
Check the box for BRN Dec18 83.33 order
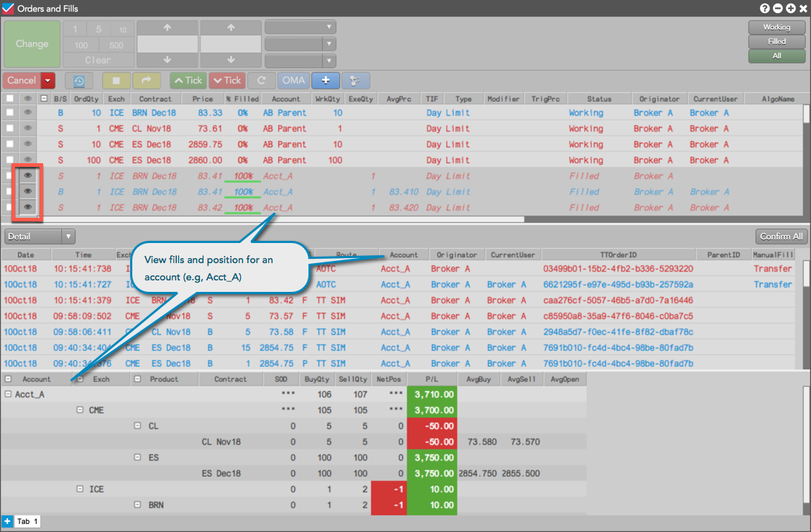point(10,112)
